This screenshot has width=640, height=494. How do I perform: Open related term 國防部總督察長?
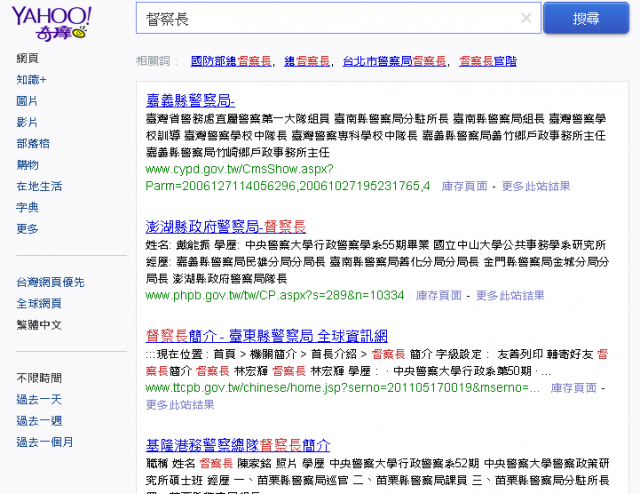(x=231, y=61)
